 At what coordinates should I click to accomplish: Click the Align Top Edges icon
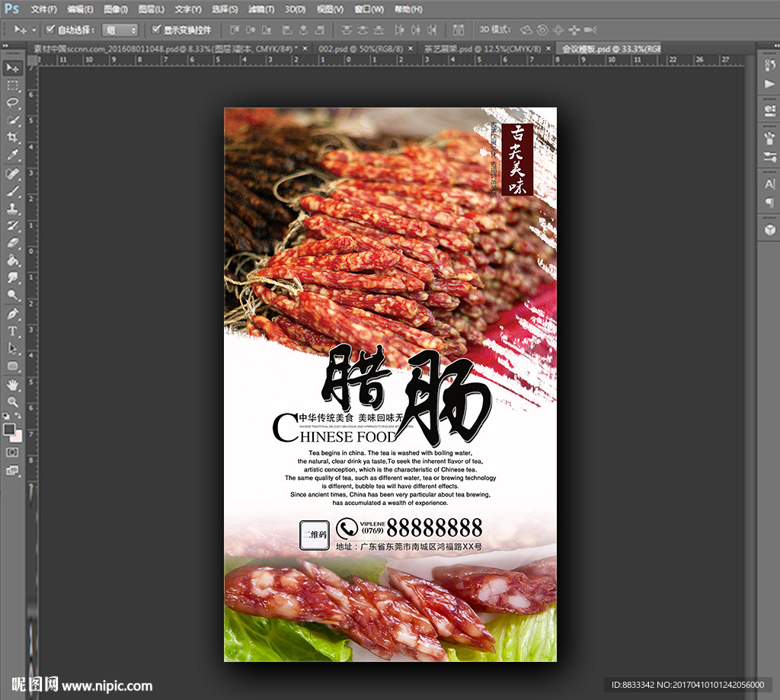tap(235, 30)
